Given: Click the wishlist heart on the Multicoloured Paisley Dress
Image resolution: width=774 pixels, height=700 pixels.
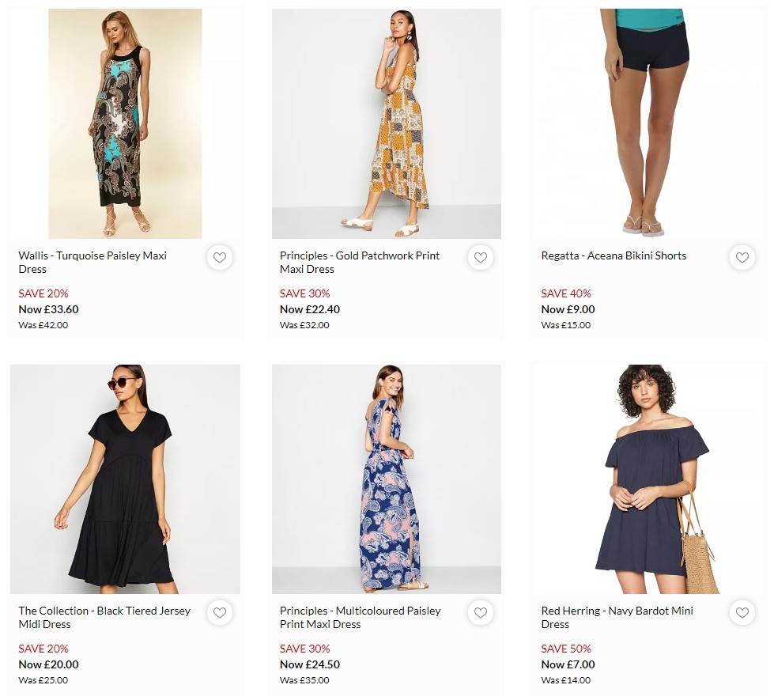Looking at the screenshot, I should 481,612.
